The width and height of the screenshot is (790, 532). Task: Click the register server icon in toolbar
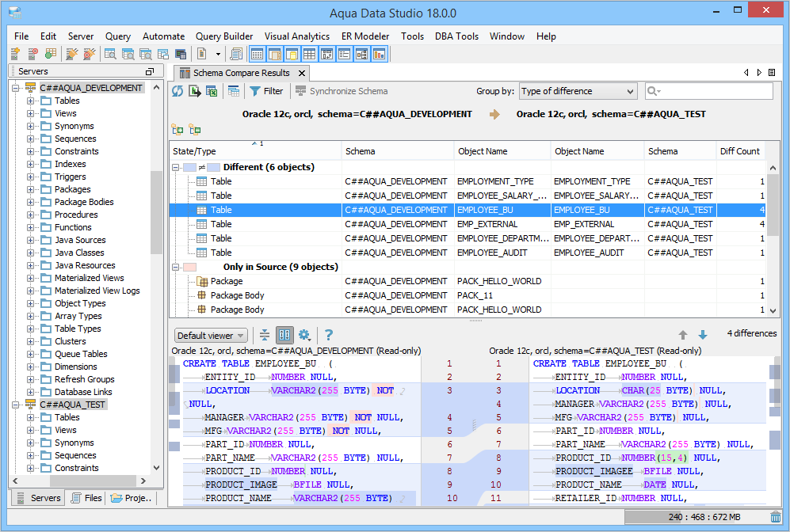(15, 54)
